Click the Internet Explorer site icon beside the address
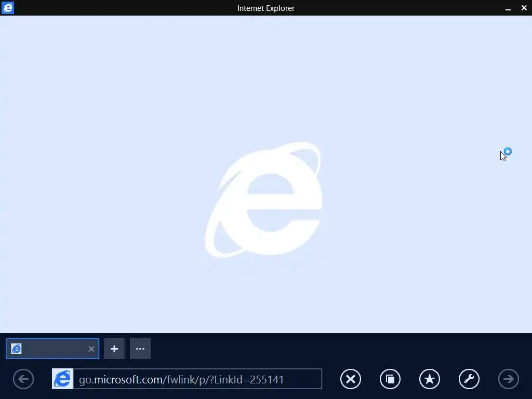 (62, 379)
